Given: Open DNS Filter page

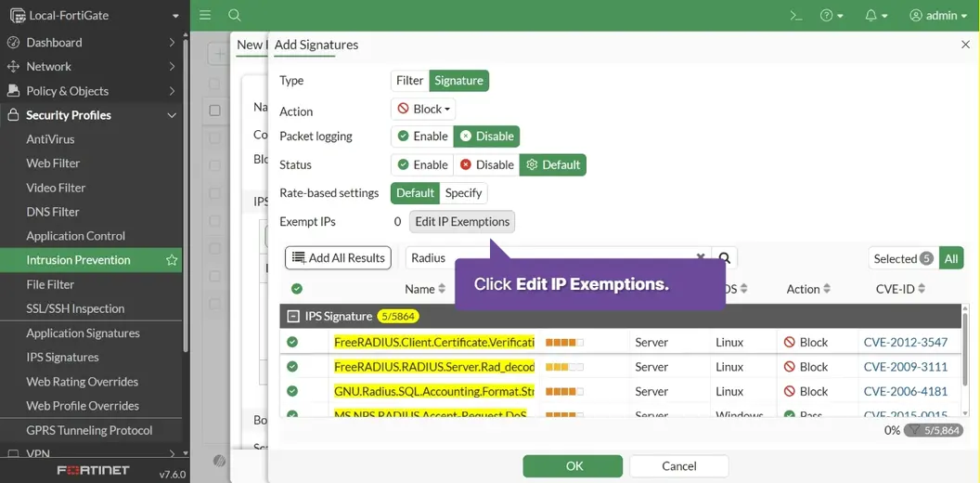Looking at the screenshot, I should point(53,212).
